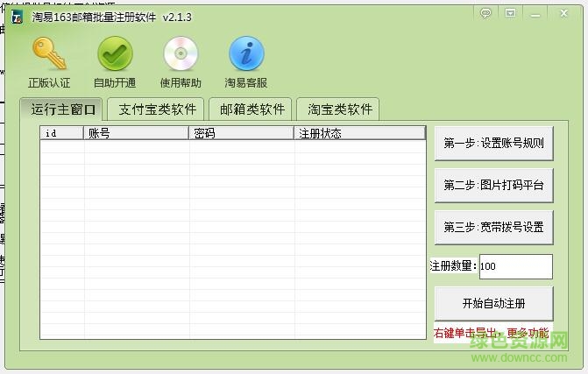
Task: Click the 淘易客服 label text
Action: (x=246, y=83)
